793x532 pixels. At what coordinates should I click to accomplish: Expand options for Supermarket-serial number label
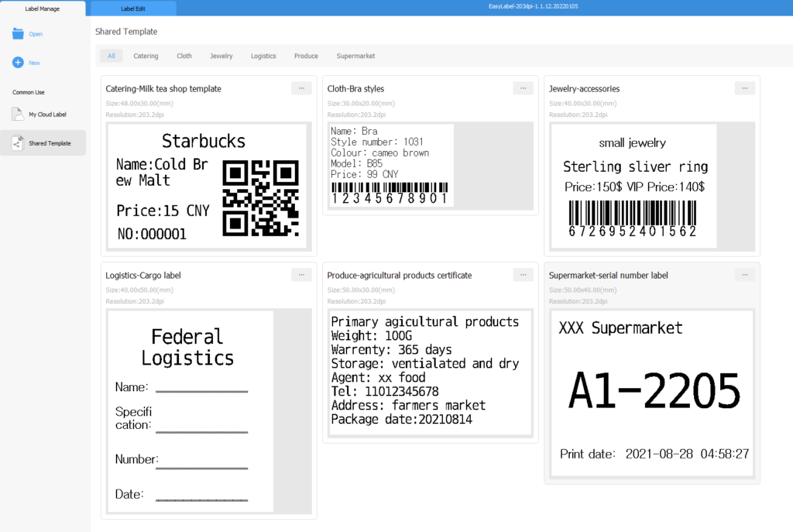point(745,275)
